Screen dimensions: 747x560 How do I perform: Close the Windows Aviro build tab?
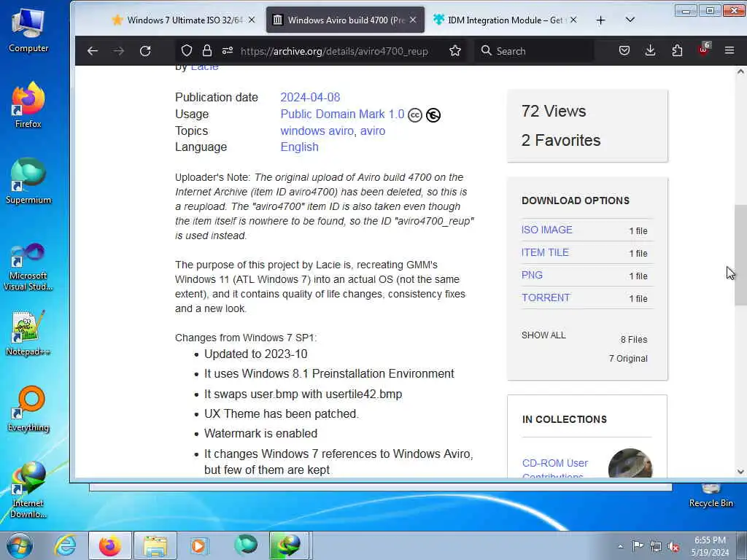coord(413,20)
